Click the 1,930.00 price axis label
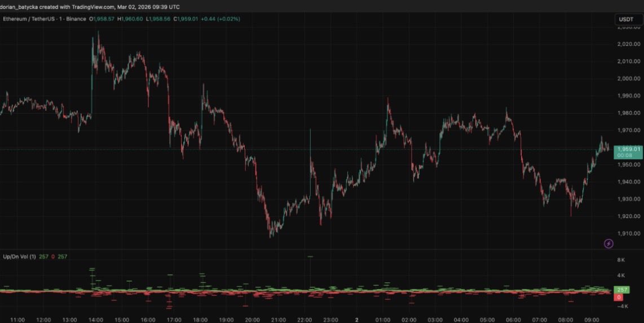The width and height of the screenshot is (644, 323). [629, 199]
